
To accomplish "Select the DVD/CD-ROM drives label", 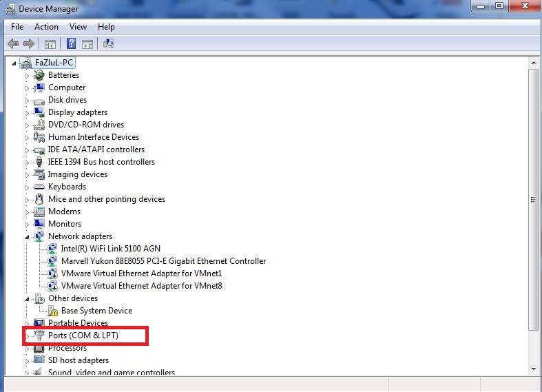I will tap(85, 125).
